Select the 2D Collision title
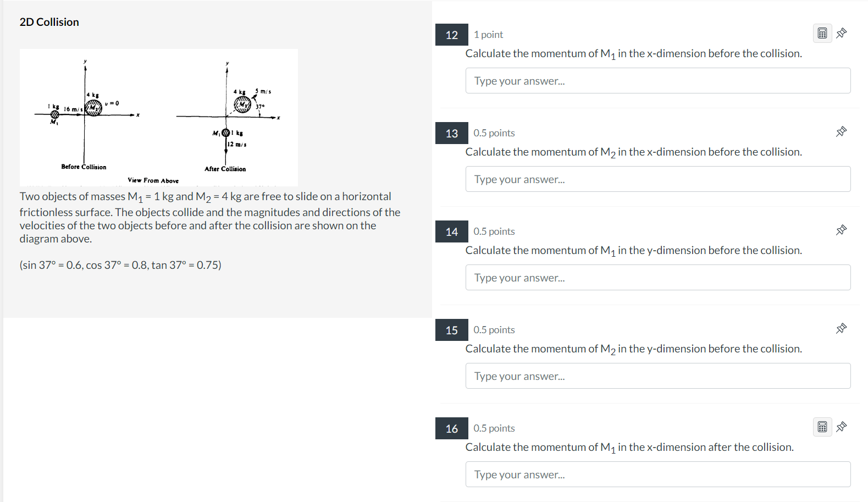This screenshot has height=502, width=868. pyautogui.click(x=49, y=21)
